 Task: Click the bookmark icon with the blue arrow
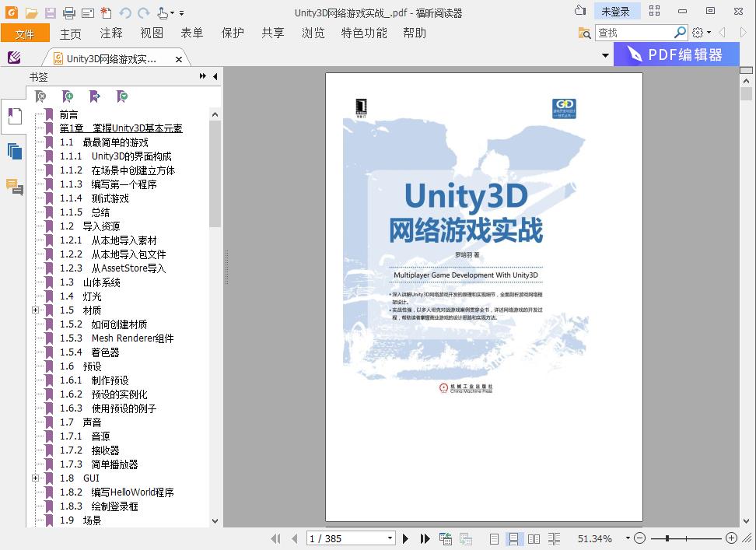95,96
